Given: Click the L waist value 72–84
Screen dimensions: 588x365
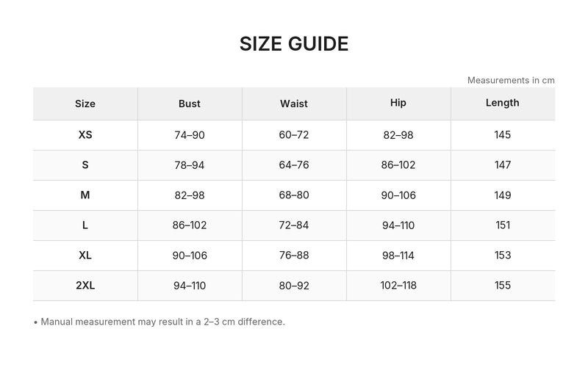Looking at the screenshot, I should tap(293, 225).
